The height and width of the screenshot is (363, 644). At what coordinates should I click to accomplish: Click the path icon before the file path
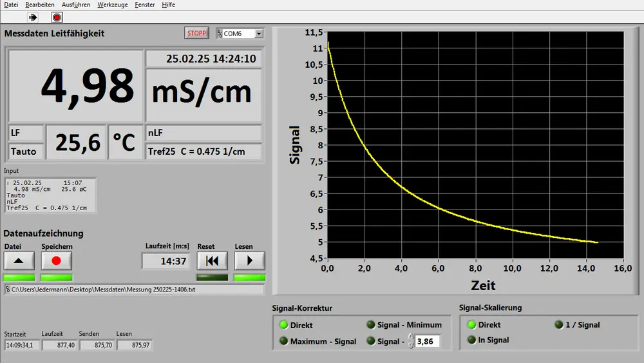coord(8,289)
